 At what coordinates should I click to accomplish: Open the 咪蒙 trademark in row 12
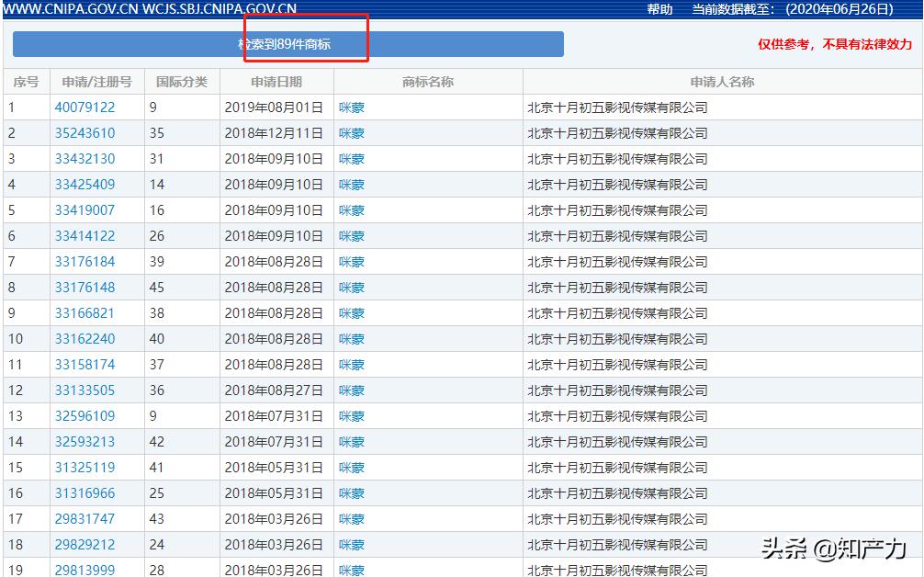pos(352,390)
